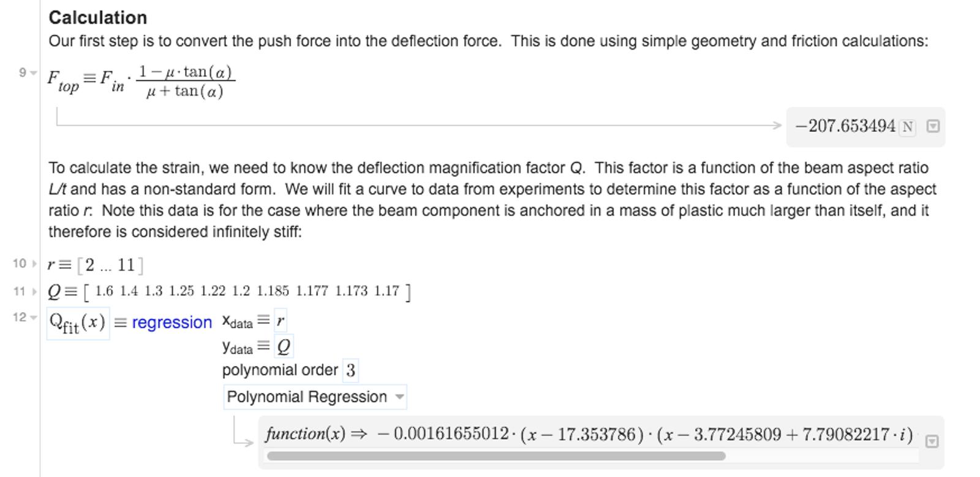Click the horizontal scrollbar under function result
This screenshot has height=477, width=980.
pyautogui.click(x=496, y=456)
